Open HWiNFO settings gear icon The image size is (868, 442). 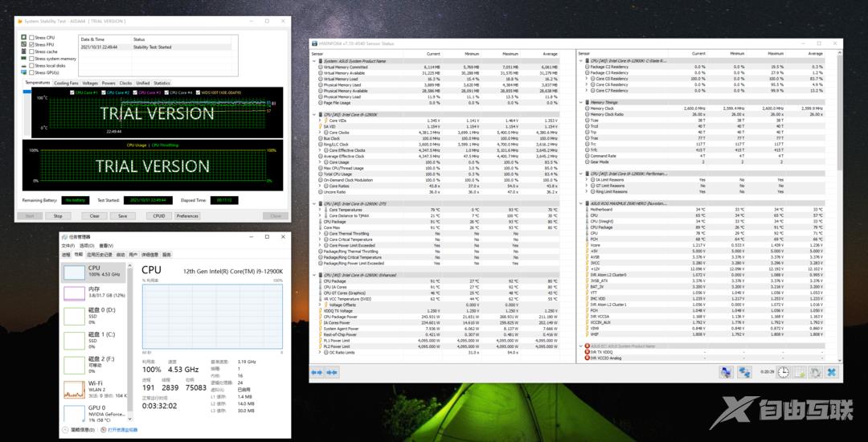pyautogui.click(x=815, y=372)
